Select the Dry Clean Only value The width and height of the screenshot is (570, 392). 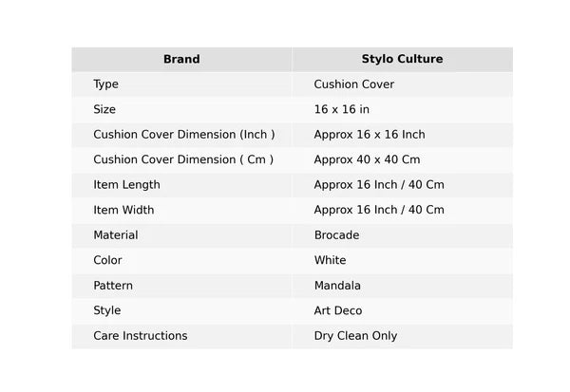point(355,336)
